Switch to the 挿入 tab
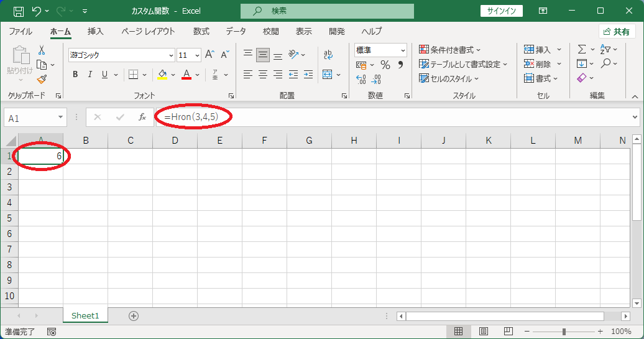 [x=95, y=32]
